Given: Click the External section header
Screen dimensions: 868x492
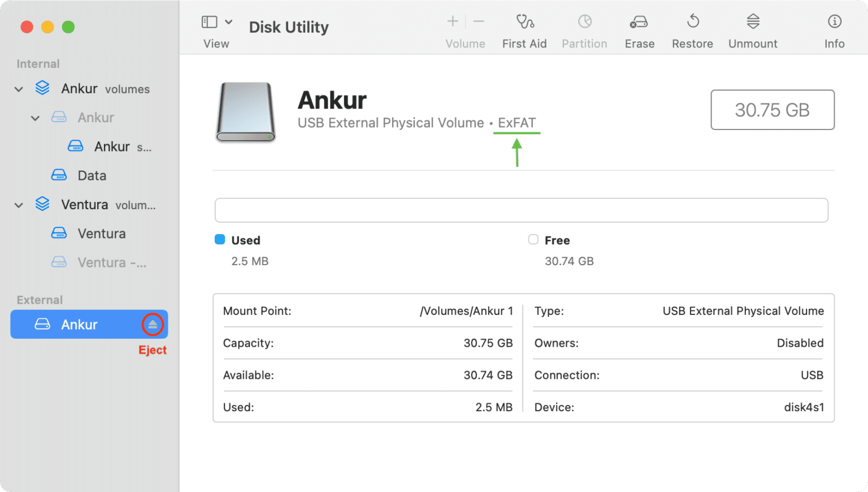Looking at the screenshot, I should coord(40,300).
